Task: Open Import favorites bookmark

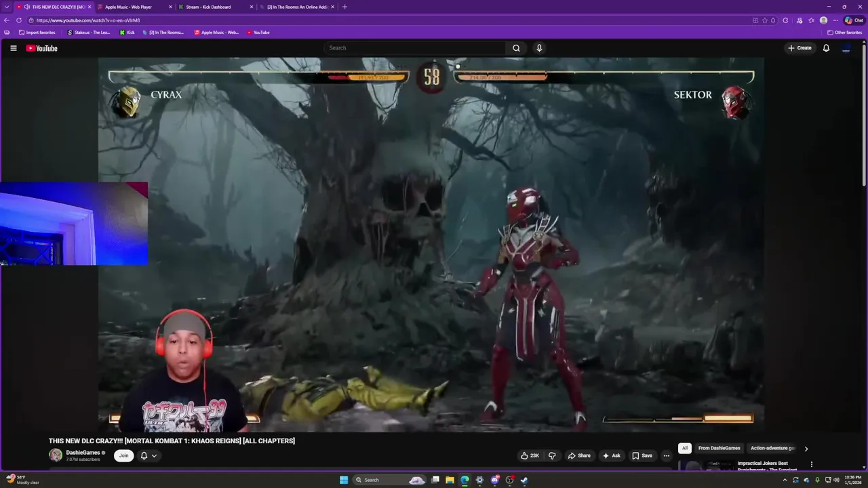Action: pos(37,33)
